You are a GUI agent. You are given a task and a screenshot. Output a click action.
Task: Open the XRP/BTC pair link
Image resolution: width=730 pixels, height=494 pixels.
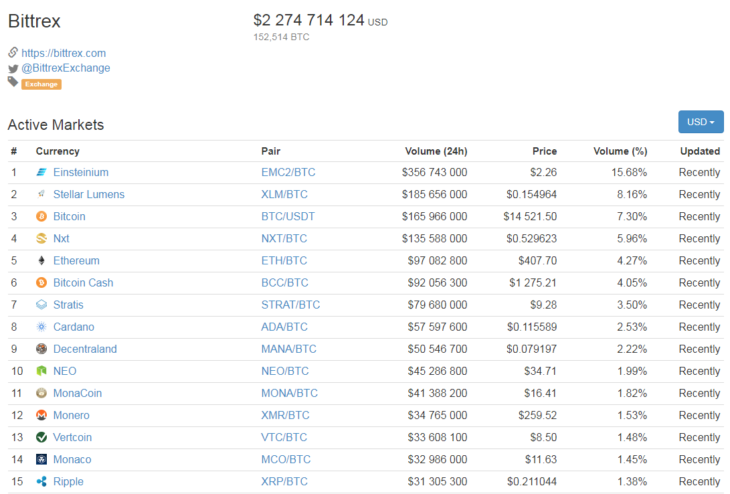tap(284, 481)
